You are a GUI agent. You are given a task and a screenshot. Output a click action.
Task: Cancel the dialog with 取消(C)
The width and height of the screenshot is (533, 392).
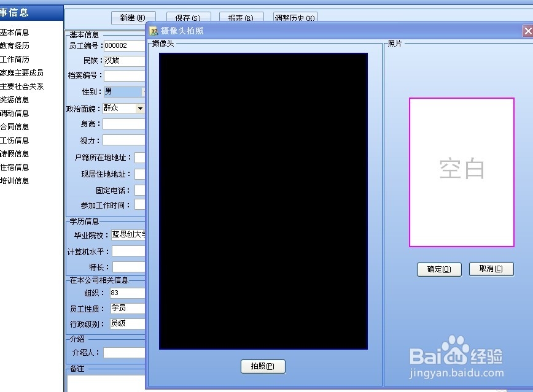tap(491, 269)
